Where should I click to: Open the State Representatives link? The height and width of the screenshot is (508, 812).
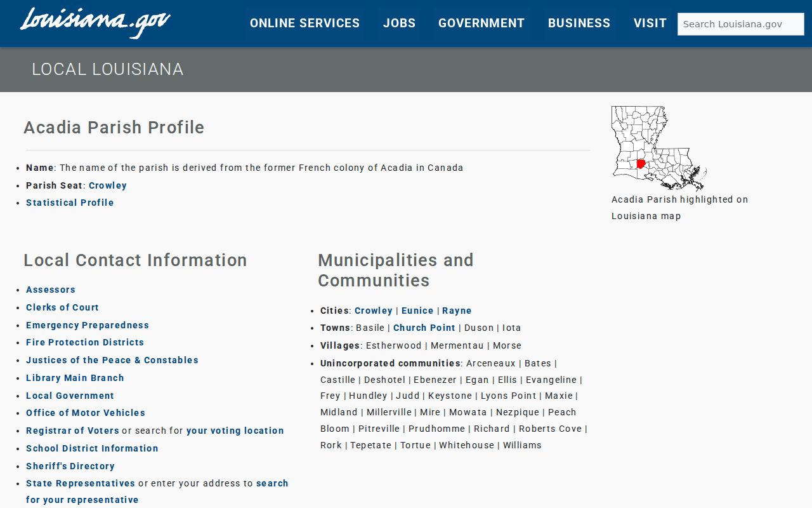pos(81,483)
